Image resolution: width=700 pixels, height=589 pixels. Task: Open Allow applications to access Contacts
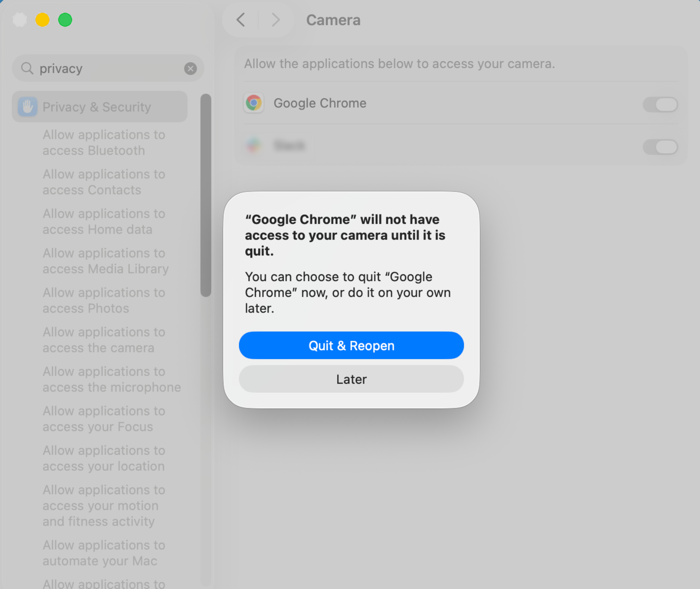(104, 182)
